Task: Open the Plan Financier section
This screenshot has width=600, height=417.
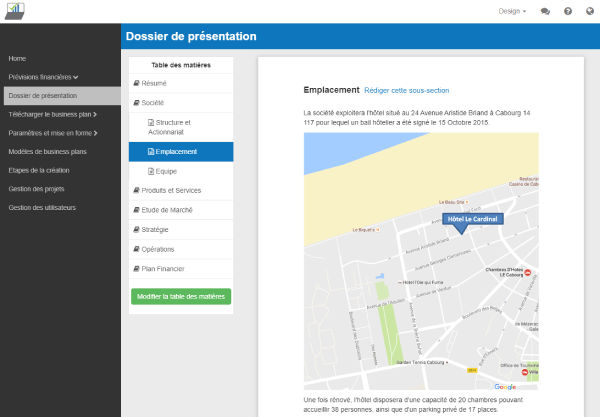Action: tap(181, 269)
